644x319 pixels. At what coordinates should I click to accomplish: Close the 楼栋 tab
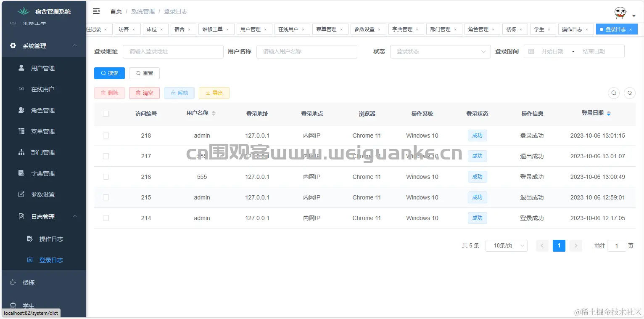point(521,29)
